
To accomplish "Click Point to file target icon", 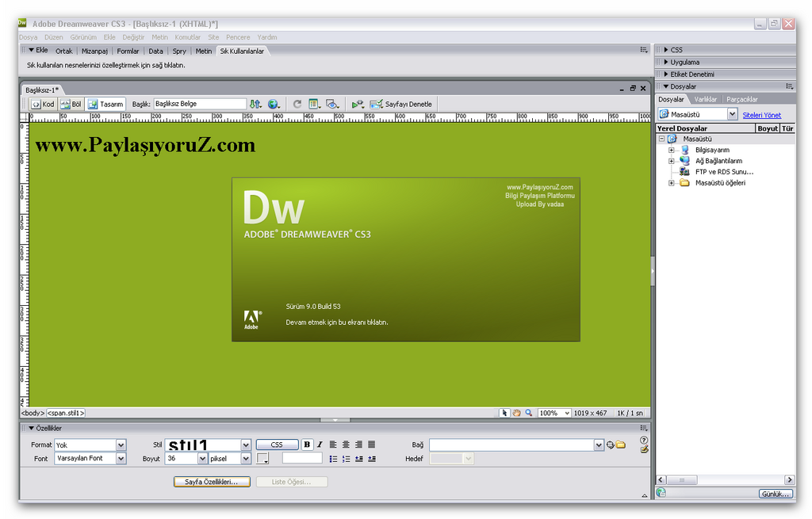I will pos(610,445).
